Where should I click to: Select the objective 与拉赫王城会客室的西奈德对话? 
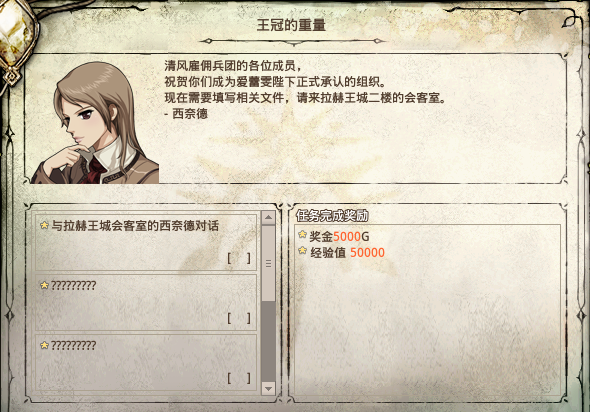(x=146, y=242)
